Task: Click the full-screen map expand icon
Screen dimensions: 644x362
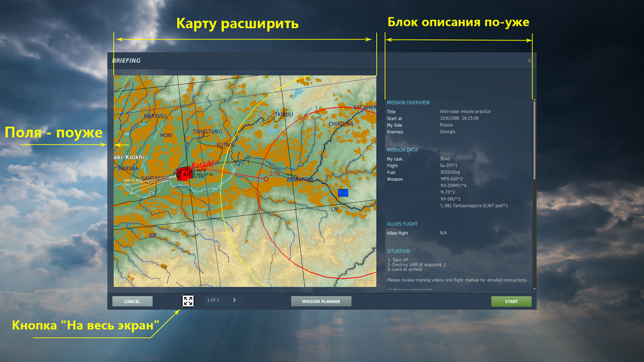Action: 188,301
